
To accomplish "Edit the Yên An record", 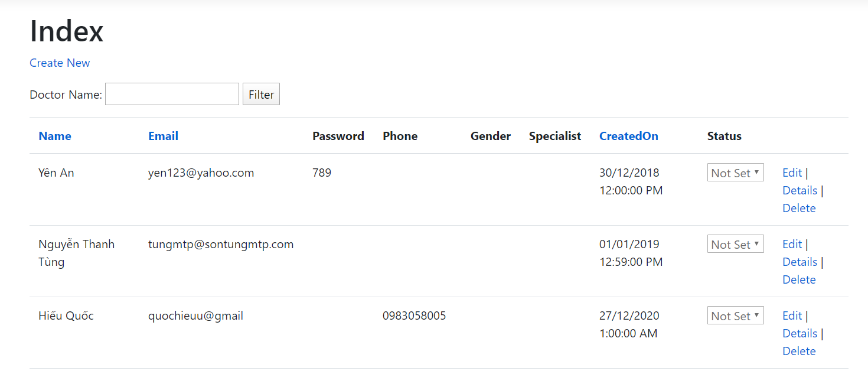I will (x=792, y=173).
